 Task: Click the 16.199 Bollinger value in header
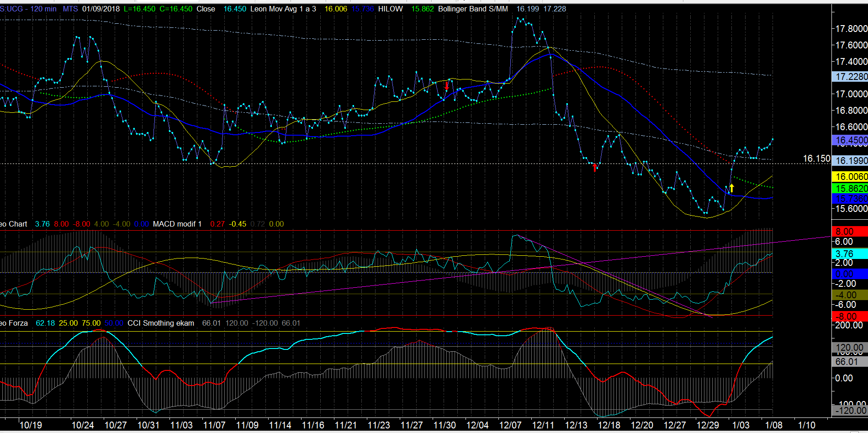pos(528,9)
